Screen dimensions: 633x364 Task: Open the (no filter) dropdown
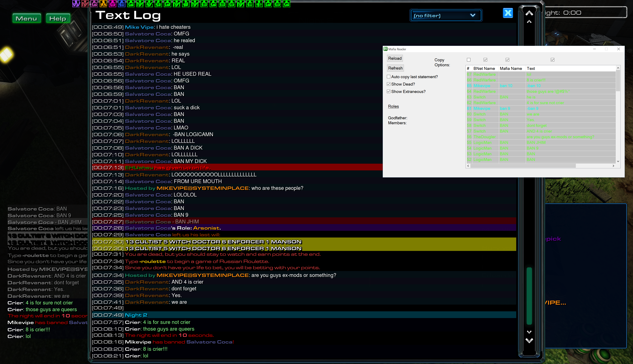click(x=446, y=15)
